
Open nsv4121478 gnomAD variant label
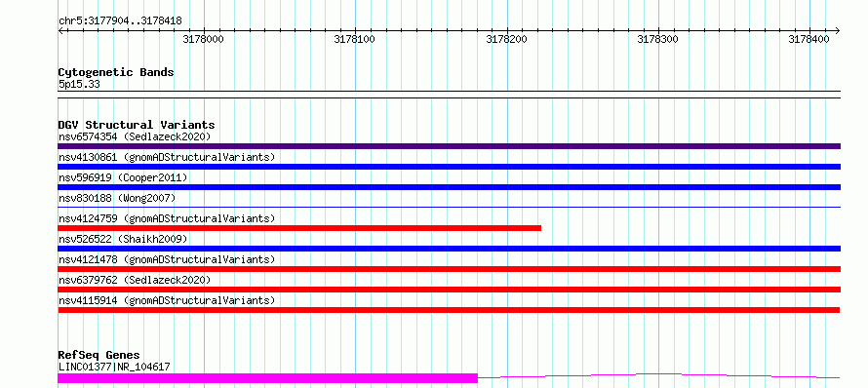tap(167, 259)
